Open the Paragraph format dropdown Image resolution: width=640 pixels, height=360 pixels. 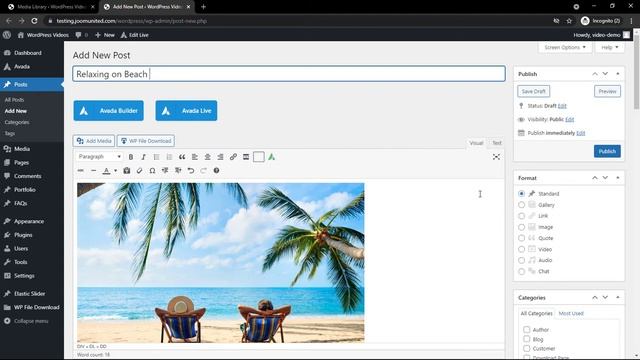pyautogui.click(x=100, y=157)
